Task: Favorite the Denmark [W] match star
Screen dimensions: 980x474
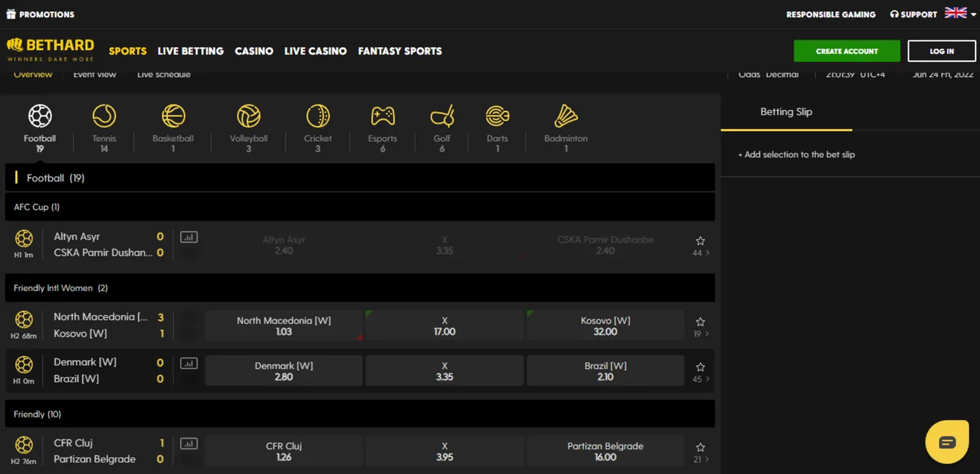Action: pyautogui.click(x=700, y=367)
